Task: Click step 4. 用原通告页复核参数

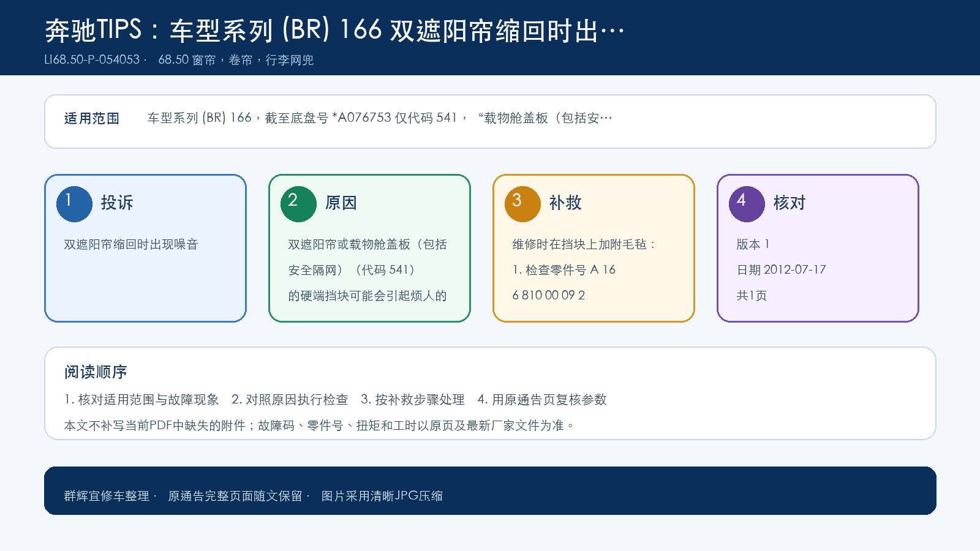Action: coord(542,400)
